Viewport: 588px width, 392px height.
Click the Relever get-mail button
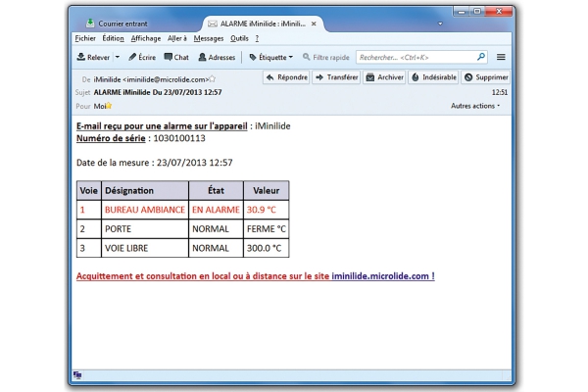[x=93, y=57]
